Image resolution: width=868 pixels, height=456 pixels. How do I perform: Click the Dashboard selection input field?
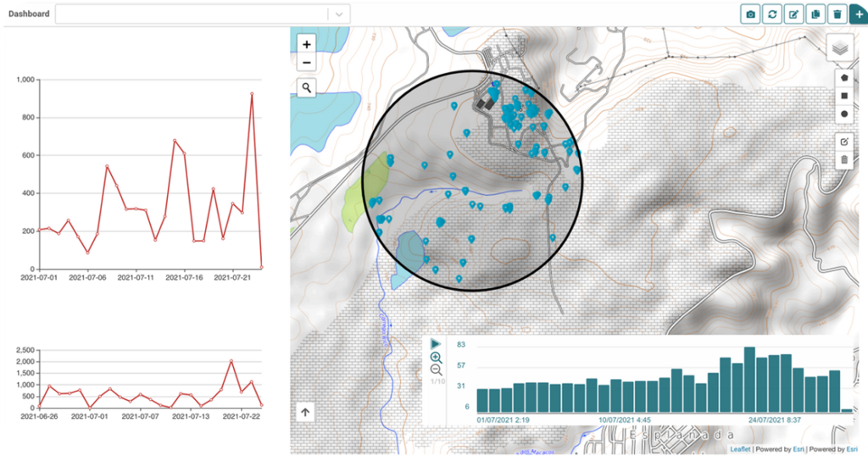[x=192, y=14]
